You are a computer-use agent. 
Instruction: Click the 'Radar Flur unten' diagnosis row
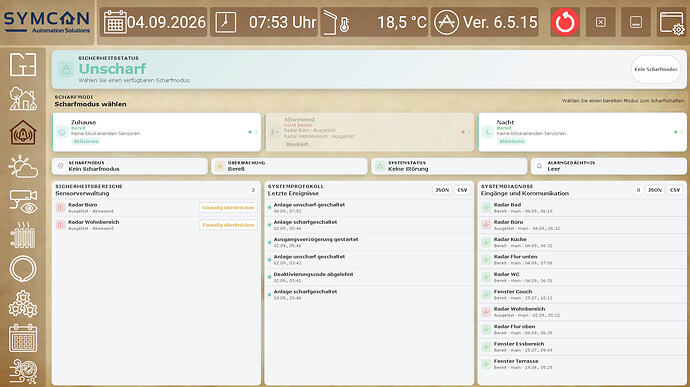point(582,260)
